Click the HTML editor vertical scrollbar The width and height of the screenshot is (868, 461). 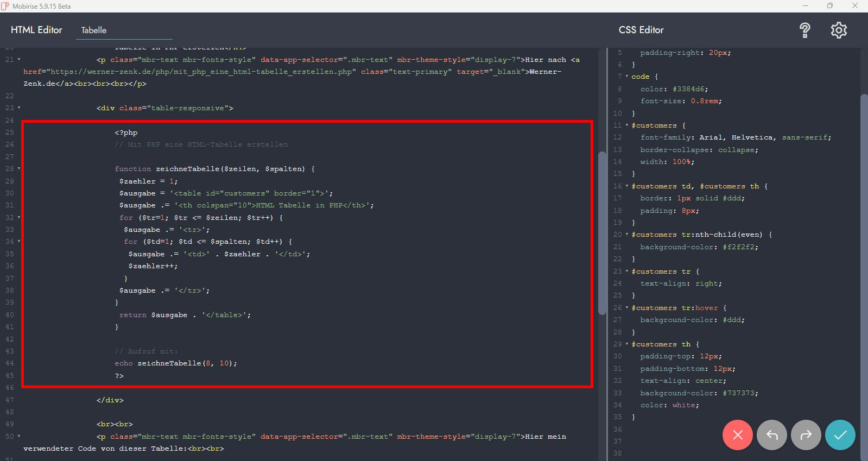601,233
